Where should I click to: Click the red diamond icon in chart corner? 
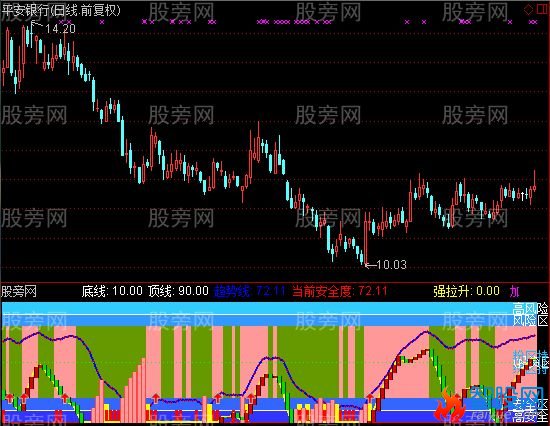coord(528,9)
